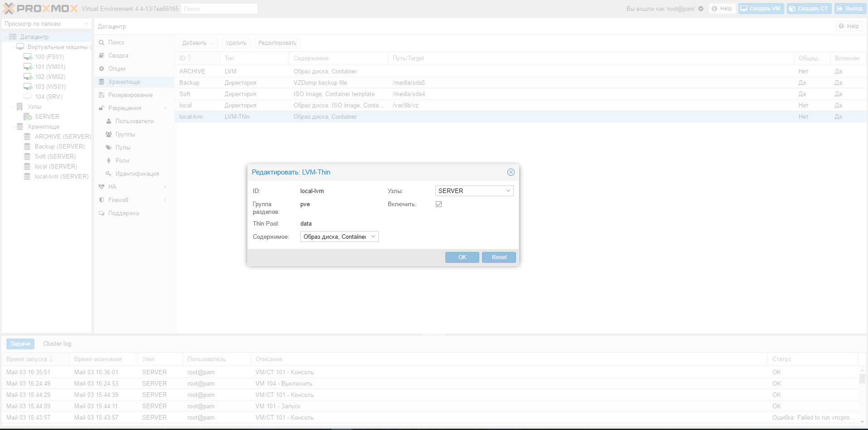The image size is (868, 430).
Task: Open the HA menu item
Action: tap(134, 187)
